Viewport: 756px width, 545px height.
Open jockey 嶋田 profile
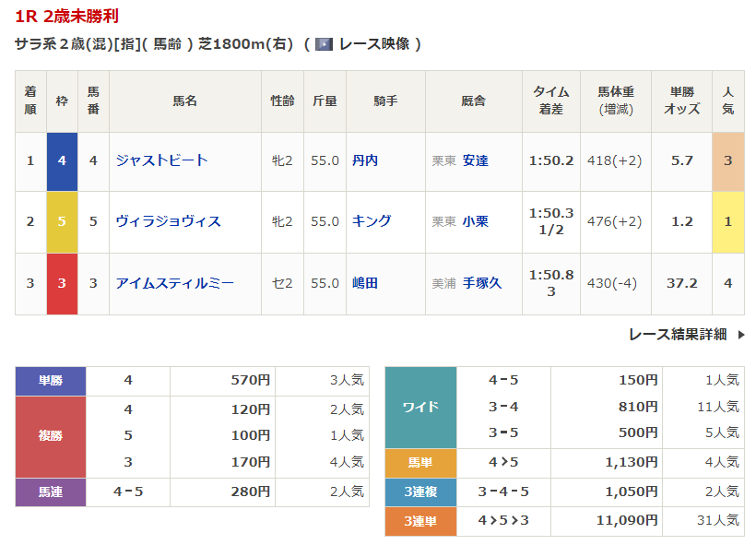(x=365, y=283)
